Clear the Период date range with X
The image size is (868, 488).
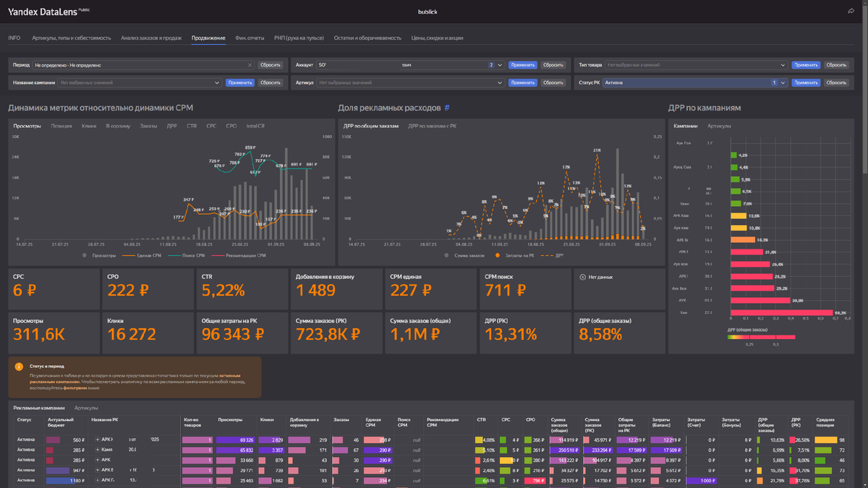pyautogui.click(x=250, y=65)
